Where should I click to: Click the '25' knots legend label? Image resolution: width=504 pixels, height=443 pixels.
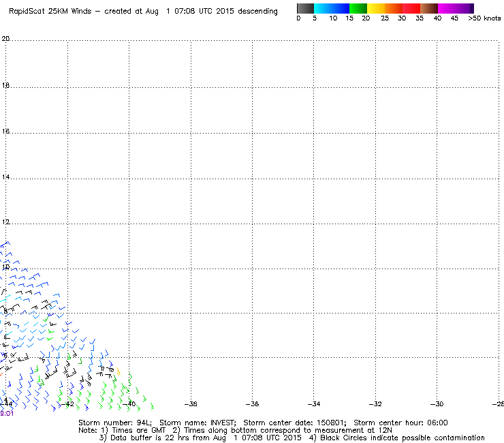coord(385,18)
